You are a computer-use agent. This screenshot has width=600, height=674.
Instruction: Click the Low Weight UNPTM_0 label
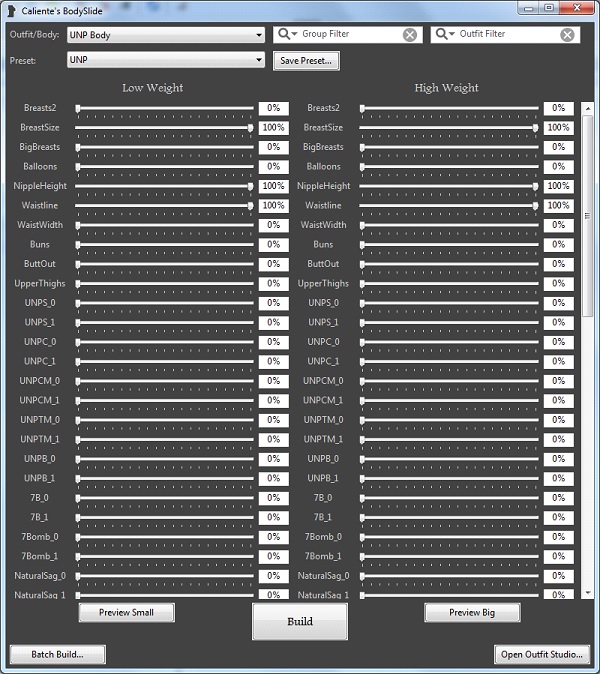pos(40,420)
